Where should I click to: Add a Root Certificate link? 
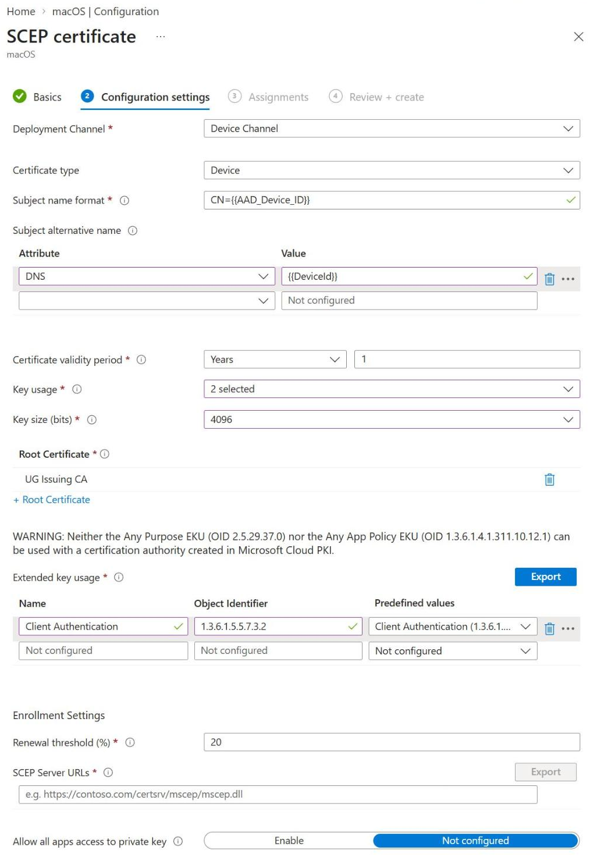coord(52,500)
